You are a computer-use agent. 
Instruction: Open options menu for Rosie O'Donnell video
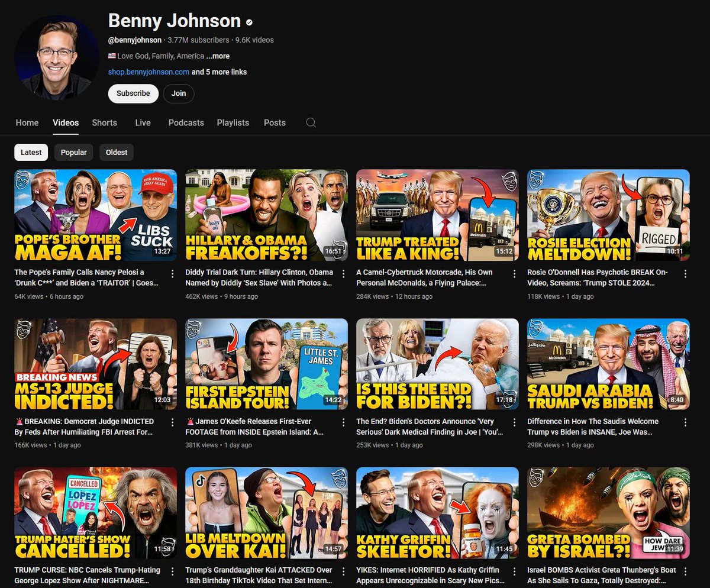click(x=685, y=274)
